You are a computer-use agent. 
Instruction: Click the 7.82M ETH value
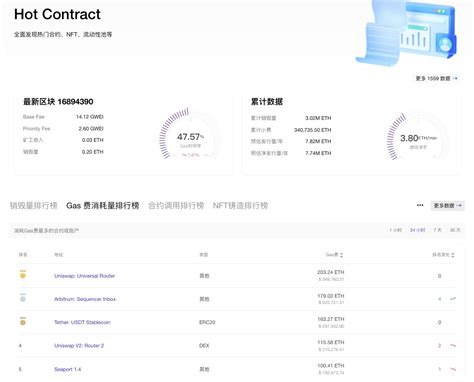318,141
